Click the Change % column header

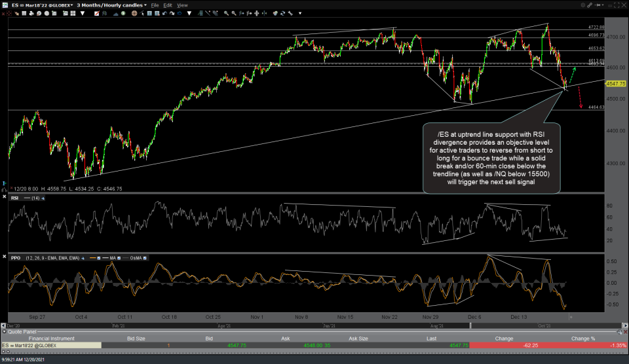click(x=583, y=338)
